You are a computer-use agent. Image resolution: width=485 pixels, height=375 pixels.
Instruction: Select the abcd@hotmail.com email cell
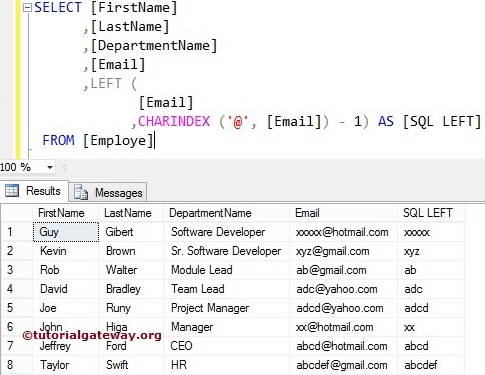(344, 346)
